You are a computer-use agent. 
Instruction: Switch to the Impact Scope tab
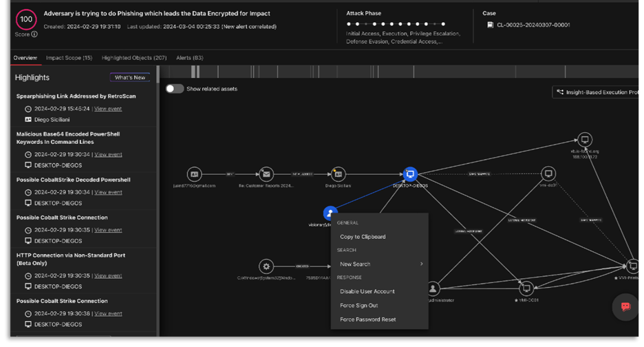pyautogui.click(x=69, y=58)
